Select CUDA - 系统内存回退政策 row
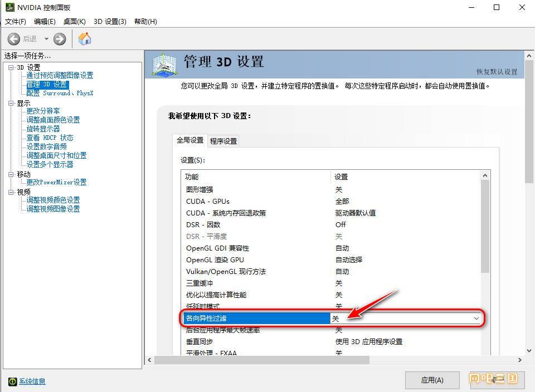 [331, 213]
